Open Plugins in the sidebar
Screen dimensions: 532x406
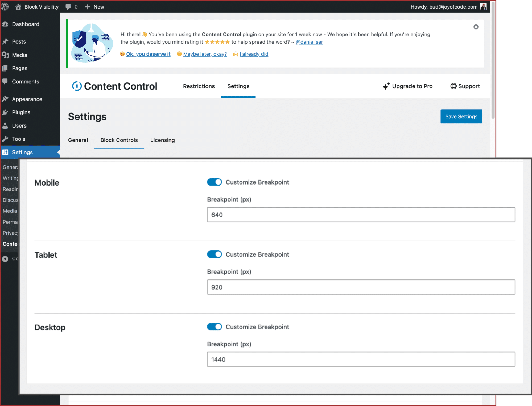click(30, 112)
